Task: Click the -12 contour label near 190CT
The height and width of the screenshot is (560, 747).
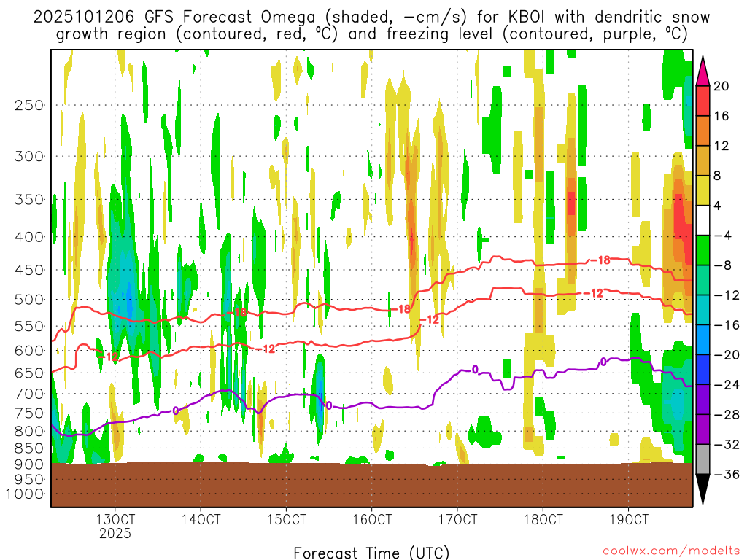Action: point(594,293)
